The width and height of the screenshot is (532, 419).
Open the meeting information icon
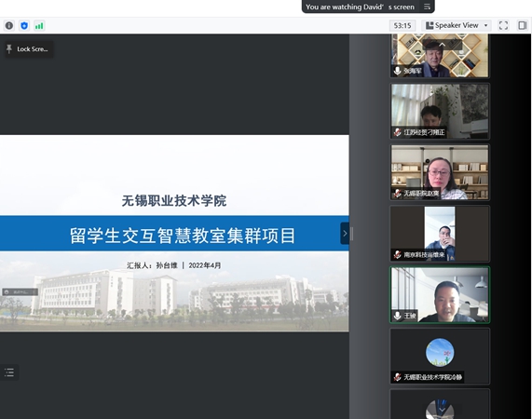(x=9, y=26)
